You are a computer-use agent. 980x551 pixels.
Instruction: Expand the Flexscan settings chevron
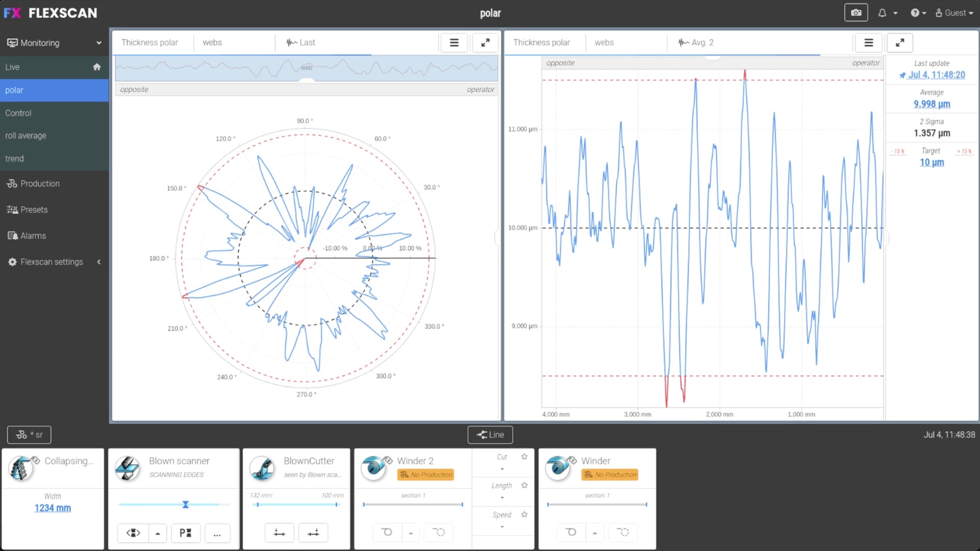(99, 262)
